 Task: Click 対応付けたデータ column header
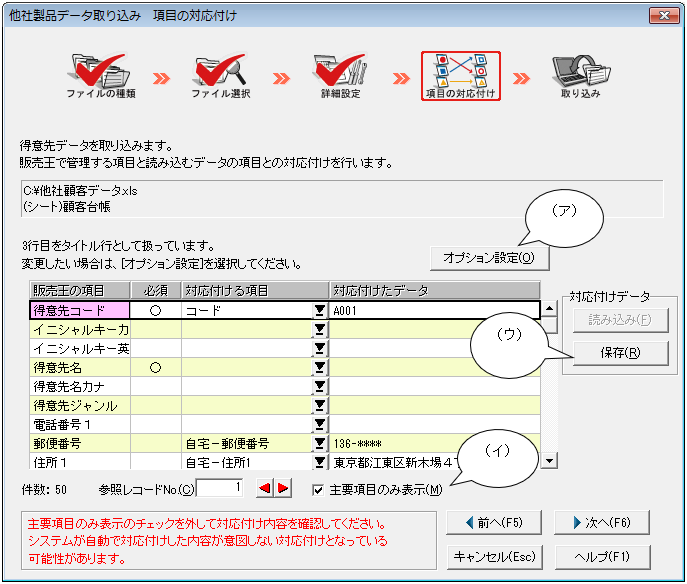tap(434, 290)
